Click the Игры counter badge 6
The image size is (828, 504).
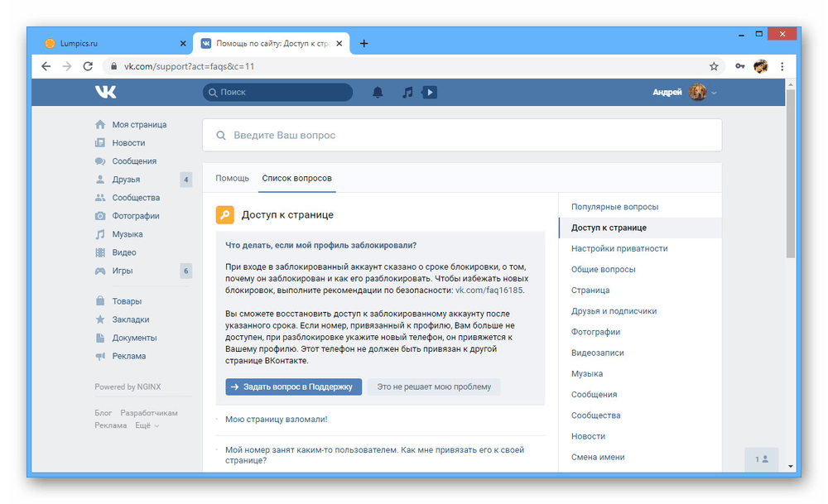(185, 271)
